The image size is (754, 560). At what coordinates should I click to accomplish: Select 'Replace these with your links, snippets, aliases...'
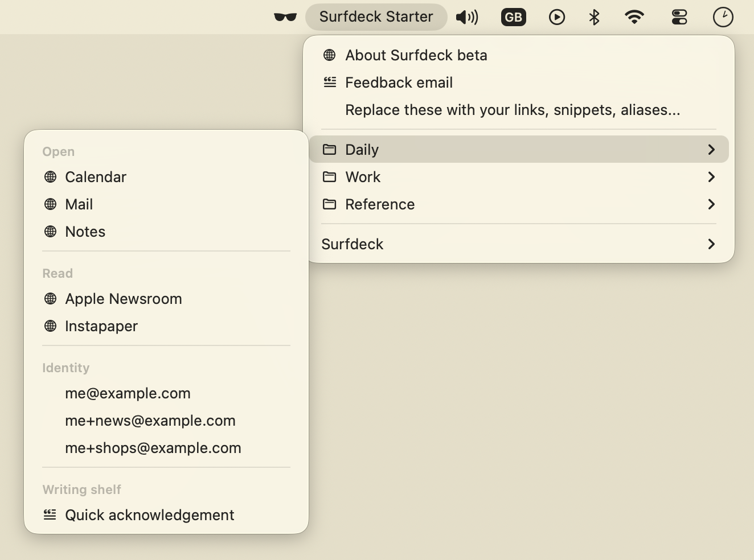click(x=519, y=110)
